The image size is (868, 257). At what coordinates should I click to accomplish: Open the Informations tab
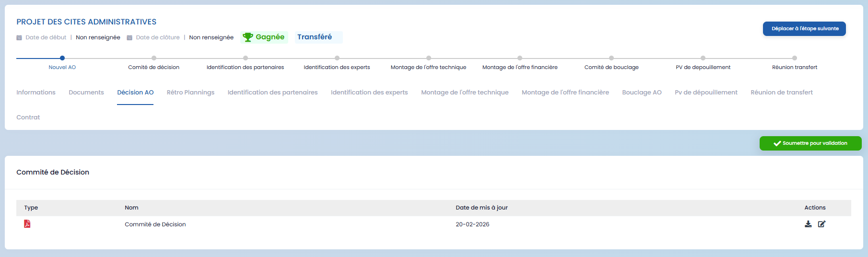(36, 93)
